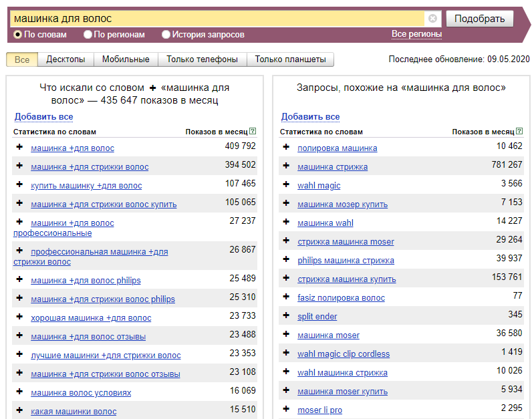Click plus icon beside 'стрижка машинка купить'
The width and height of the screenshot is (532, 419).
point(286,277)
